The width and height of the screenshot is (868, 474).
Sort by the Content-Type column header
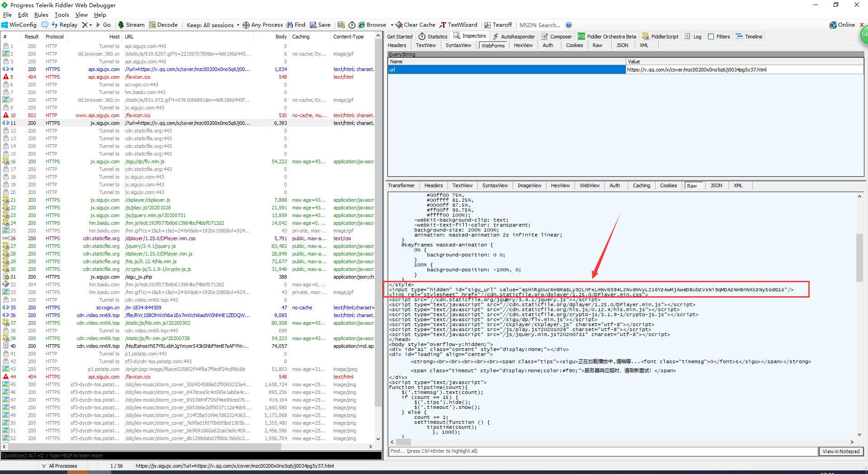click(353, 37)
